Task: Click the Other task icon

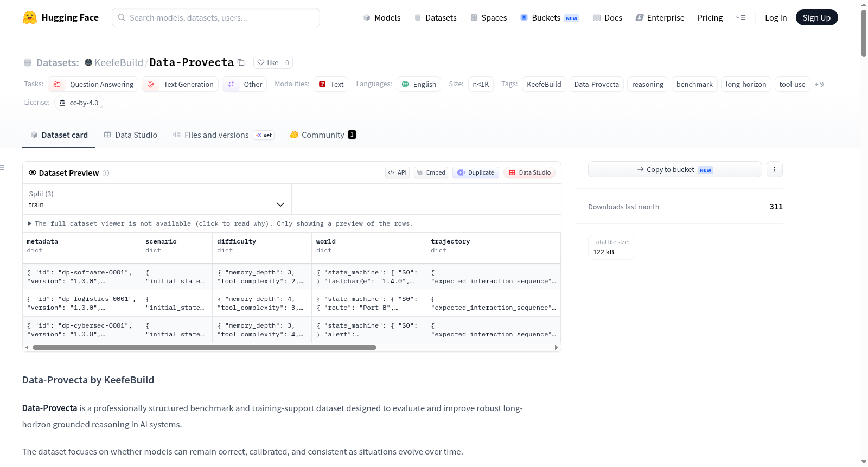Action: click(x=231, y=84)
